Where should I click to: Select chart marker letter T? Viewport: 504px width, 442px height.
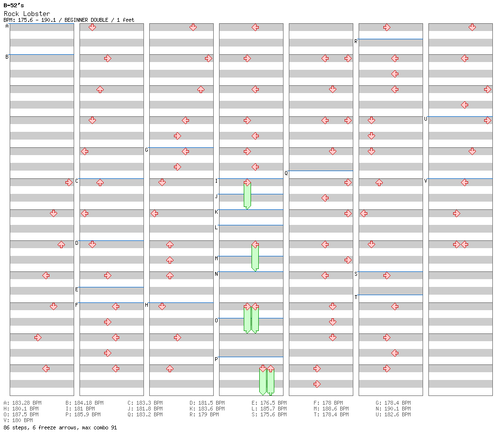[x=356, y=298]
